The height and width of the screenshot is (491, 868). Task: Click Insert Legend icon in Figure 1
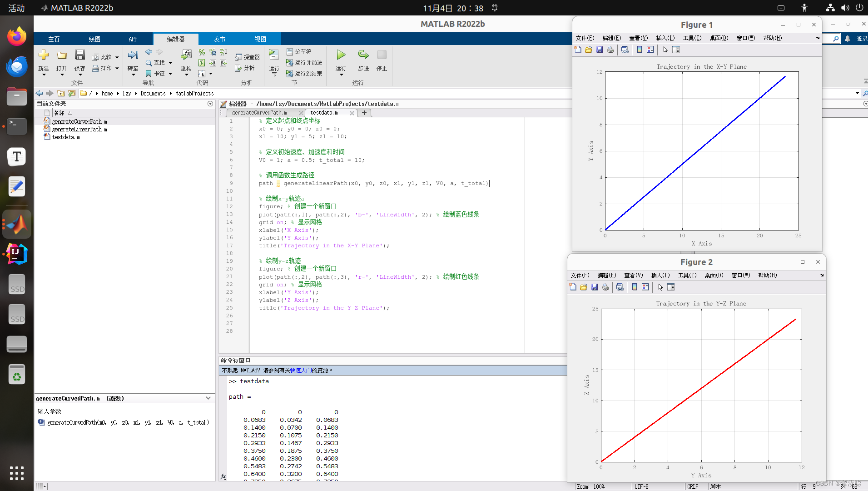click(x=650, y=50)
